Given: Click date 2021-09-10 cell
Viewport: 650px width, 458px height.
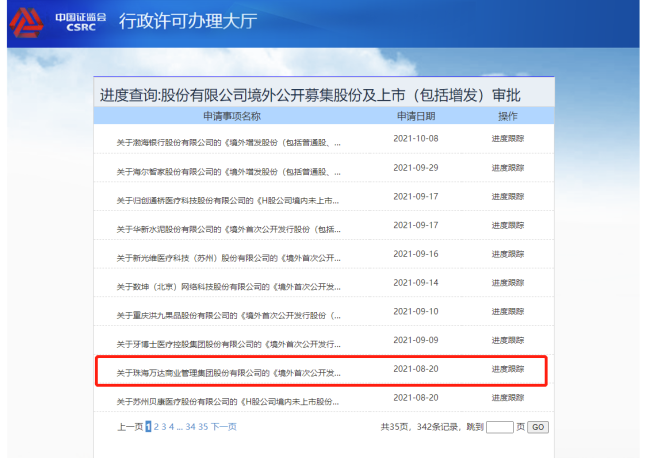Looking at the screenshot, I should click(416, 311).
